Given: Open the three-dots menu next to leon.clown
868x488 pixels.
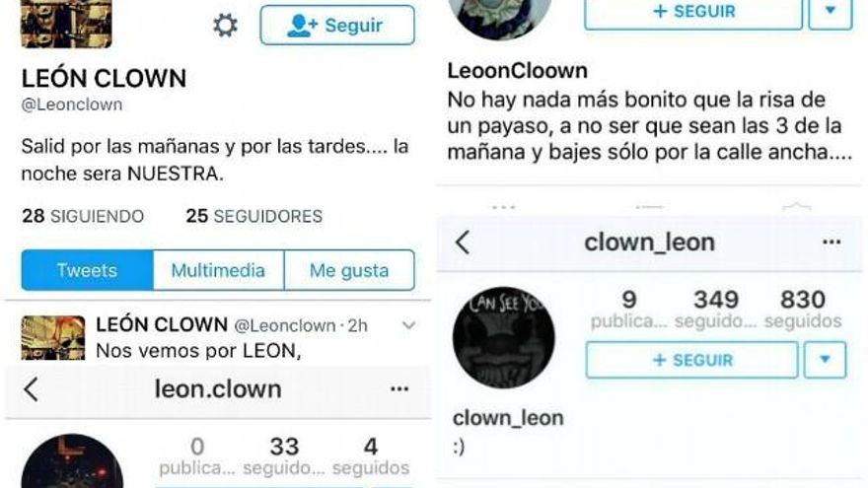Looking at the screenshot, I should [399, 389].
